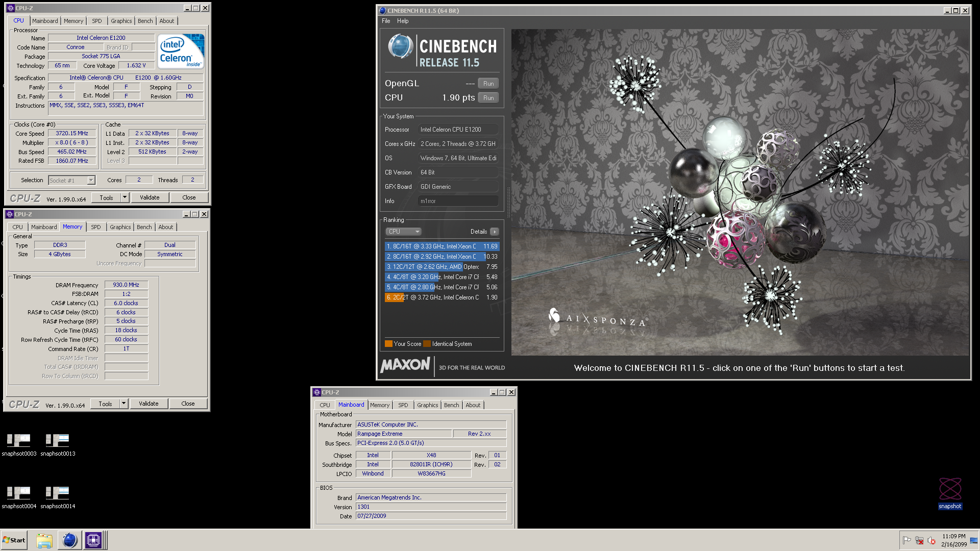The width and height of the screenshot is (980, 551).
Task: Click the Intel Celeron inside logo
Action: pyautogui.click(x=181, y=51)
